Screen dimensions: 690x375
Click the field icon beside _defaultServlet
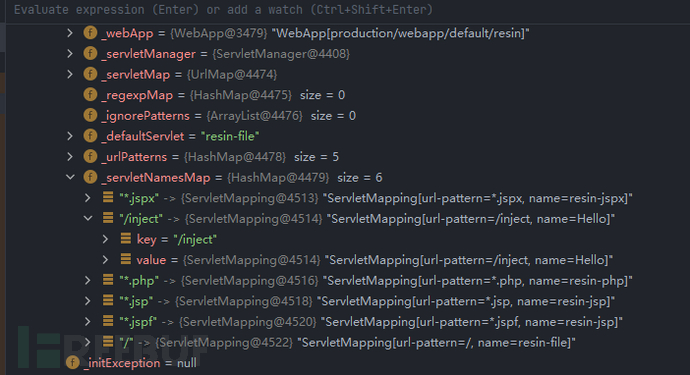(x=90, y=136)
